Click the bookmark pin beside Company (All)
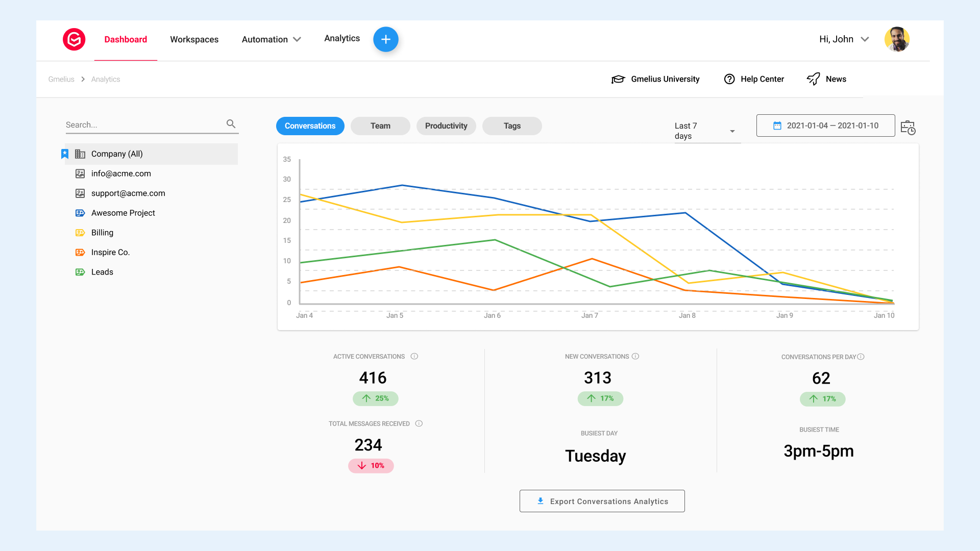 [64, 154]
